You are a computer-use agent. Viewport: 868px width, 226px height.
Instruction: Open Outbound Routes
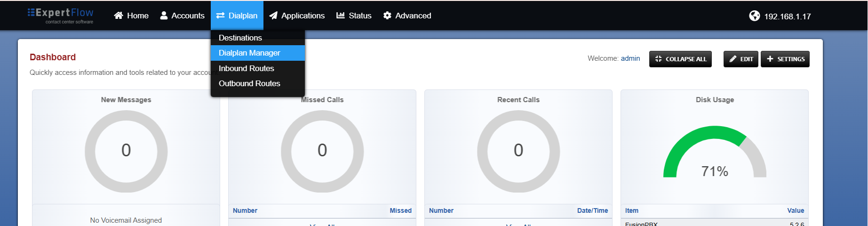(x=258, y=83)
